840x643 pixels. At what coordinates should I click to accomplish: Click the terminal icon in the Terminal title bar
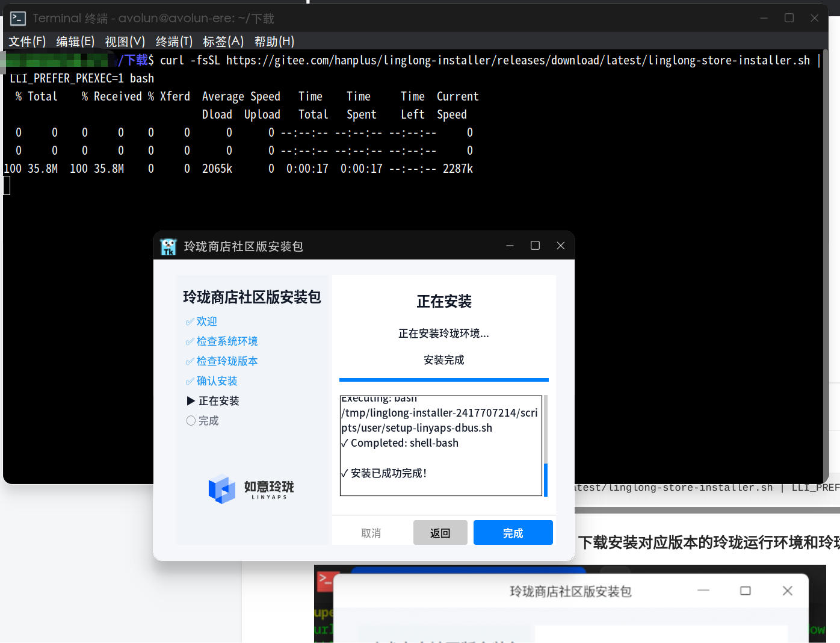pyautogui.click(x=18, y=19)
